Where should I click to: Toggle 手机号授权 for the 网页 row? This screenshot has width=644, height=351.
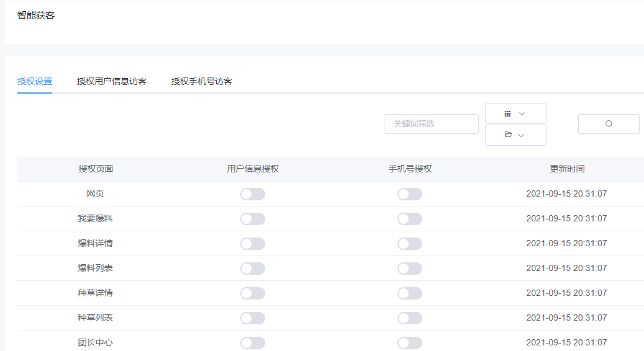click(410, 194)
